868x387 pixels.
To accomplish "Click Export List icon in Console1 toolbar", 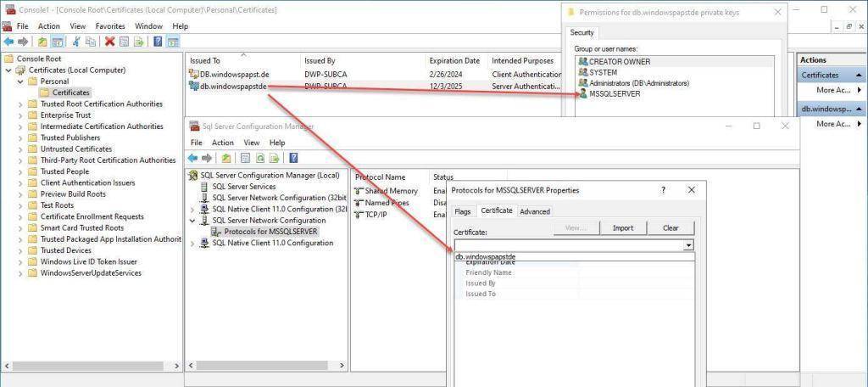I will coord(139,42).
